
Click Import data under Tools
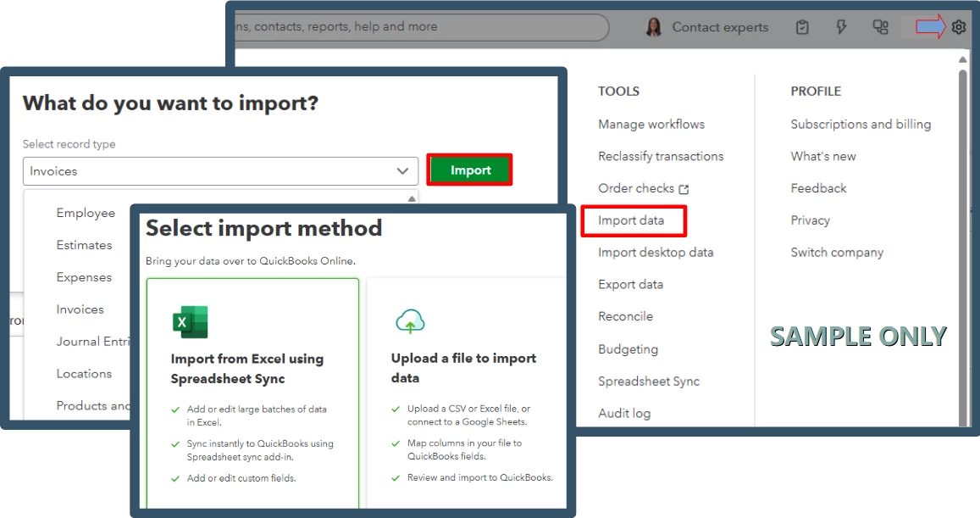click(631, 220)
